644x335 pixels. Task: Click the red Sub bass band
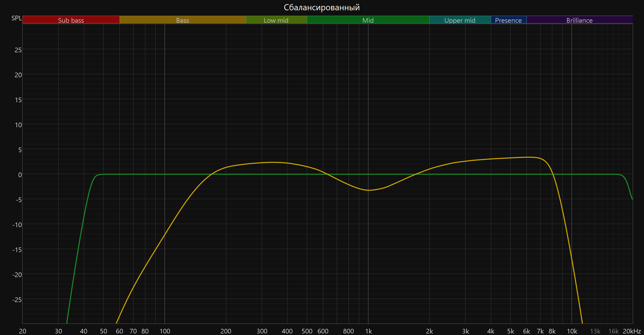[71, 20]
